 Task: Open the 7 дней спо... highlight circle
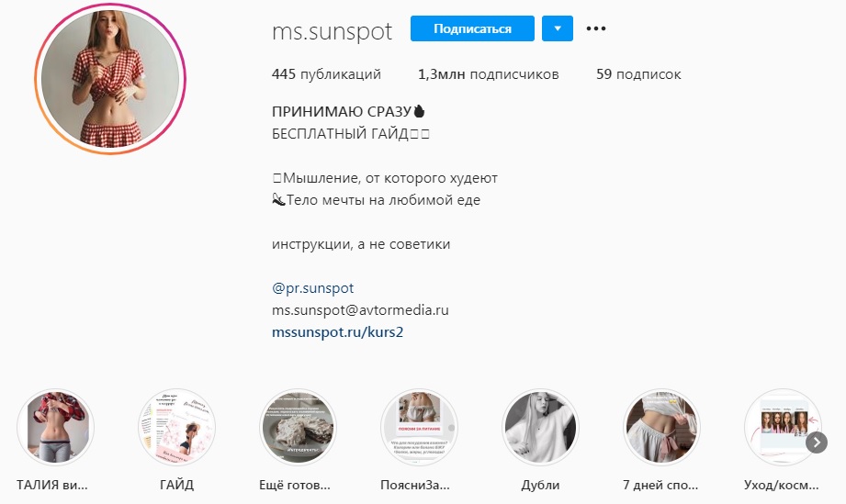pyautogui.click(x=661, y=428)
